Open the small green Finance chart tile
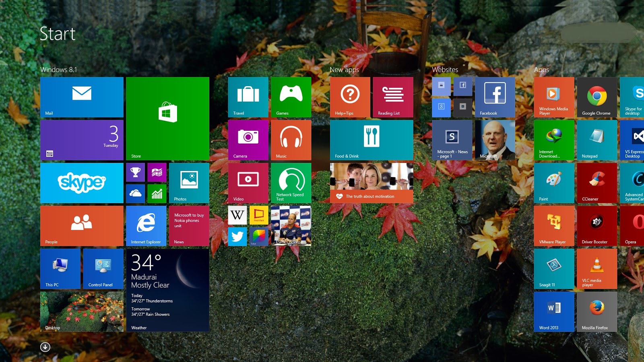Screen dimensions: 644x362 [x=157, y=194]
